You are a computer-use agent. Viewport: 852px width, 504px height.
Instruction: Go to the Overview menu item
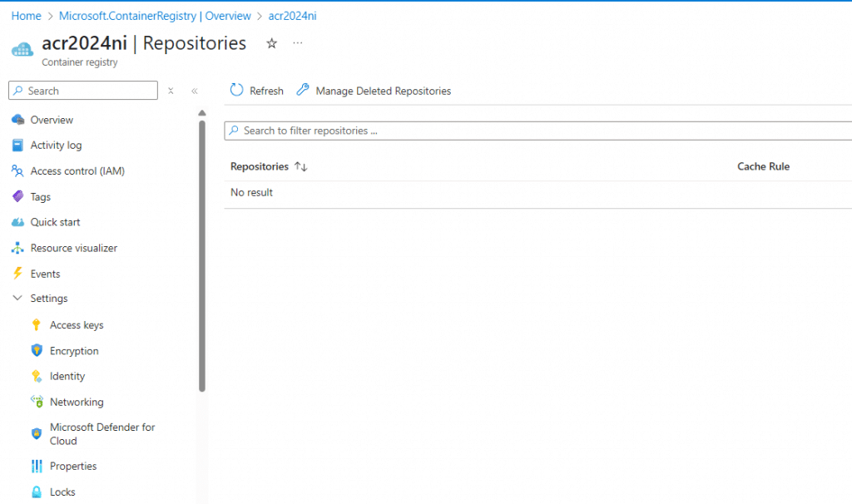pyautogui.click(x=52, y=120)
